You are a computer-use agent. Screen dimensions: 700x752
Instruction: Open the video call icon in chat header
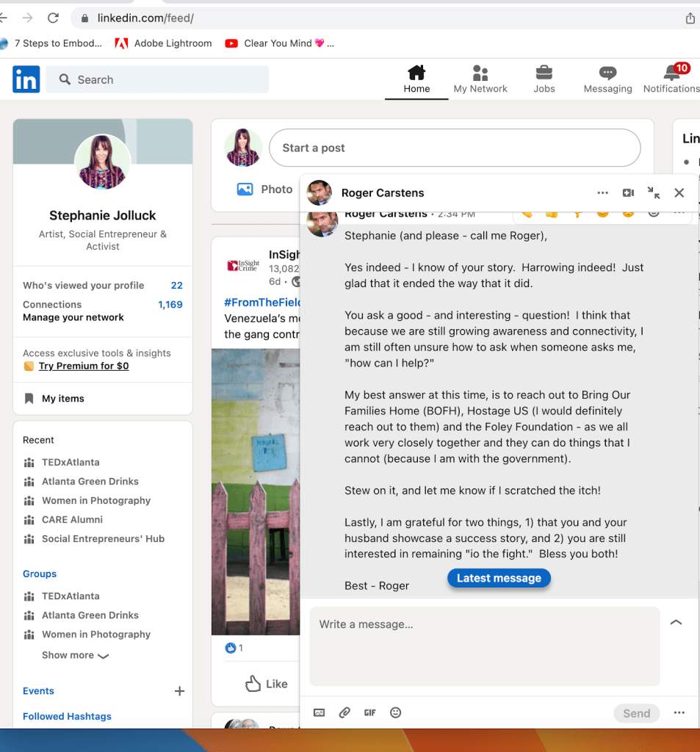(628, 193)
